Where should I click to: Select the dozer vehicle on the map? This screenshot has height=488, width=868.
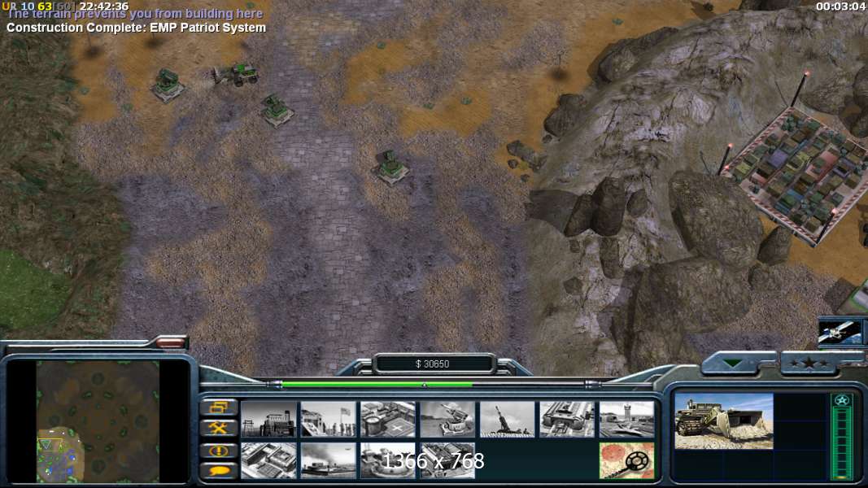tap(237, 75)
